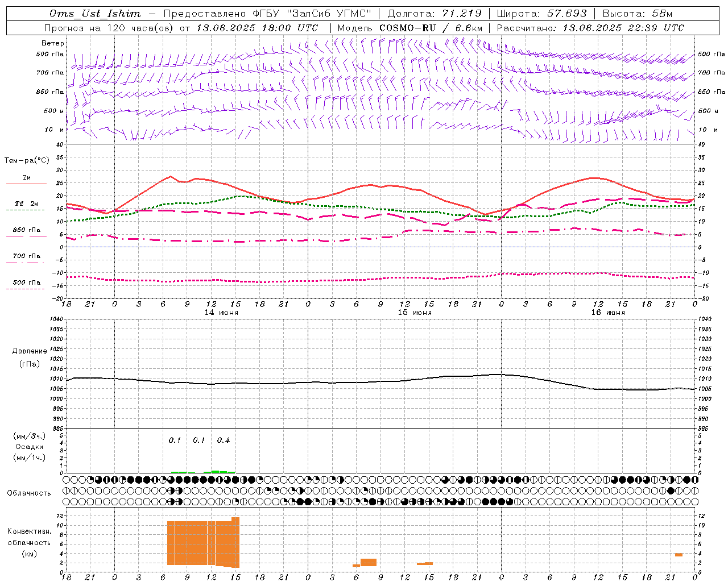Click the Осадки precipitation panel label

click(x=30, y=447)
